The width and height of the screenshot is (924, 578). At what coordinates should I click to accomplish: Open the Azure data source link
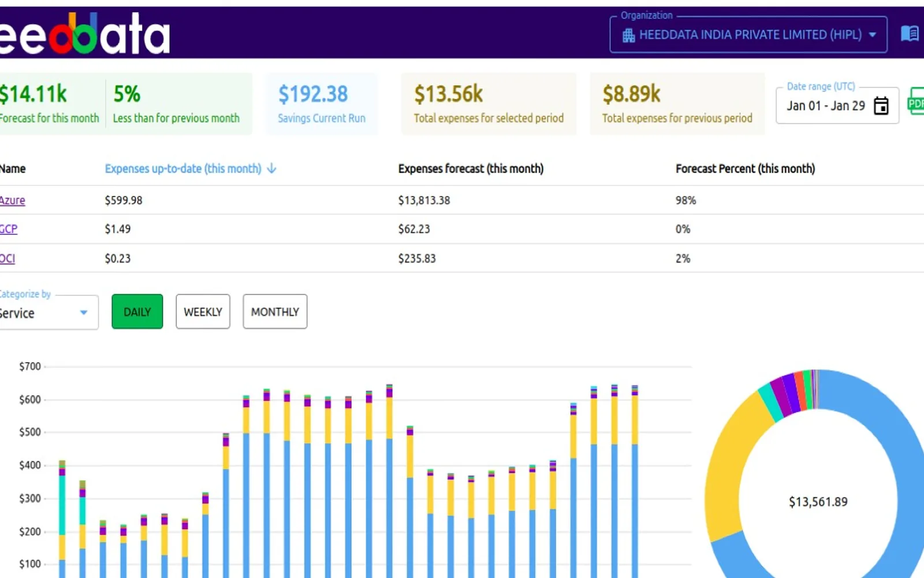(x=12, y=201)
